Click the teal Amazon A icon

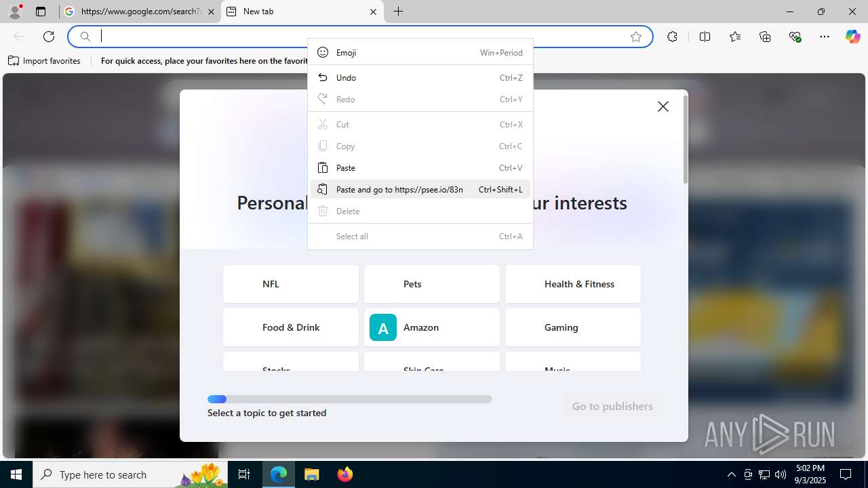point(383,327)
